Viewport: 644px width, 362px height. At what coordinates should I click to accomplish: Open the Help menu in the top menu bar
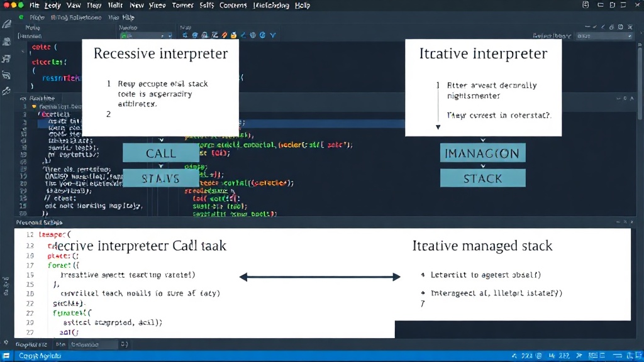click(x=303, y=5)
